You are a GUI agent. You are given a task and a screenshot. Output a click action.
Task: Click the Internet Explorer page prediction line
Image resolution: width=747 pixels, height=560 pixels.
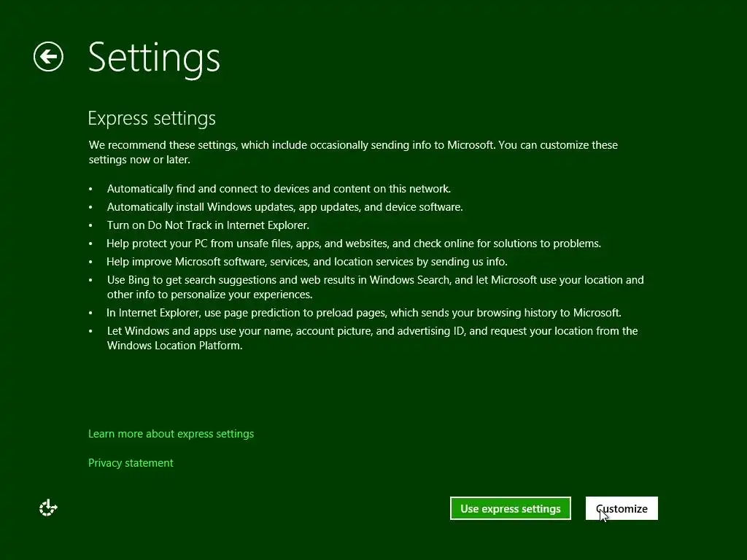coord(363,312)
